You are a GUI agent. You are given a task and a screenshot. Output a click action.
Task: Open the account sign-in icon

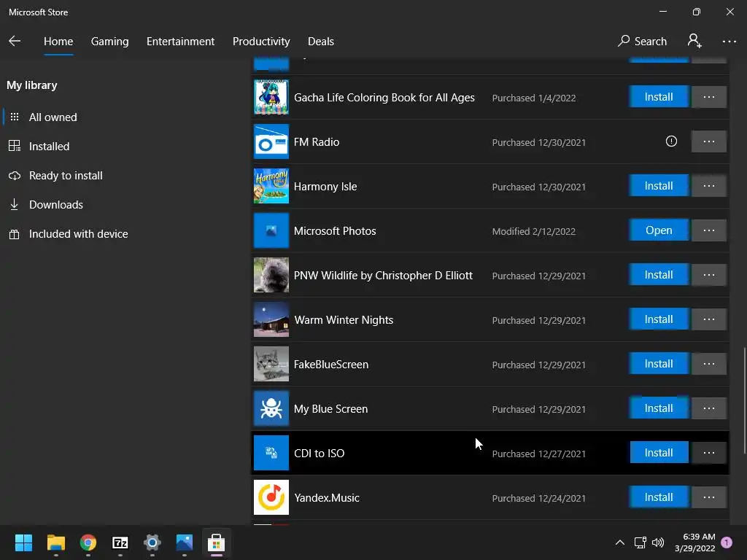tap(694, 42)
